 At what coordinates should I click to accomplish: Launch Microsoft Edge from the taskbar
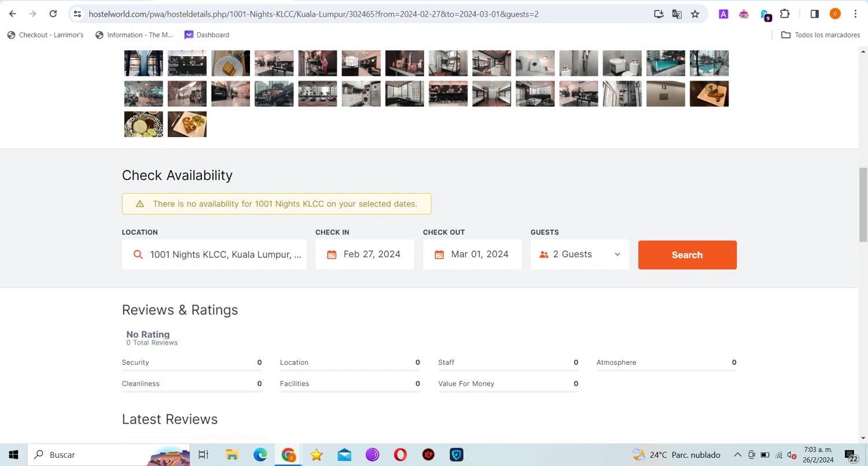[260, 455]
